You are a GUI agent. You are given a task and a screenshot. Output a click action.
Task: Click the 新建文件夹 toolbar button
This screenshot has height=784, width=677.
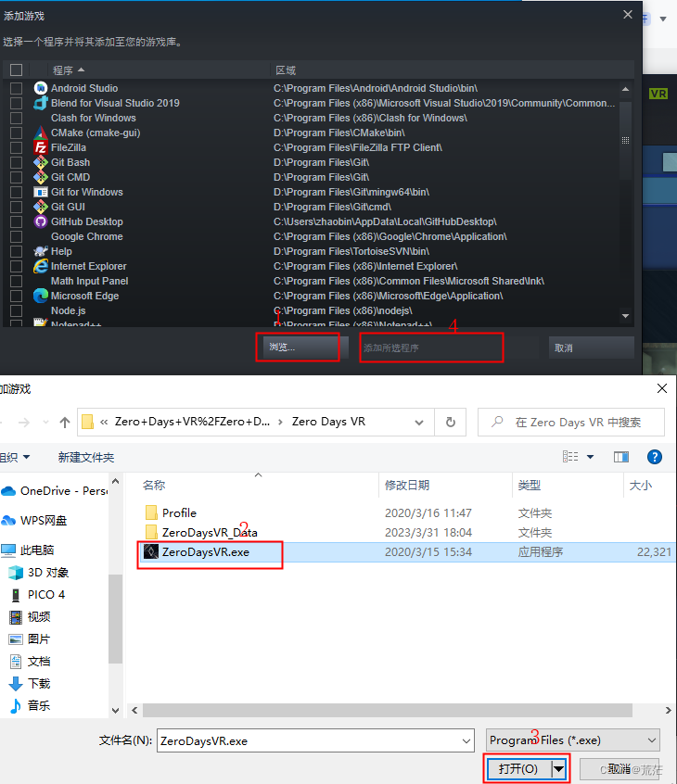86,457
